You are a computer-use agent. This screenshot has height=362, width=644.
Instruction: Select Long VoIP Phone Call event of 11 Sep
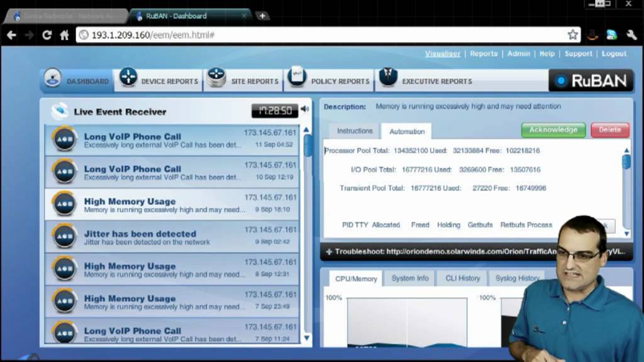[x=172, y=140]
